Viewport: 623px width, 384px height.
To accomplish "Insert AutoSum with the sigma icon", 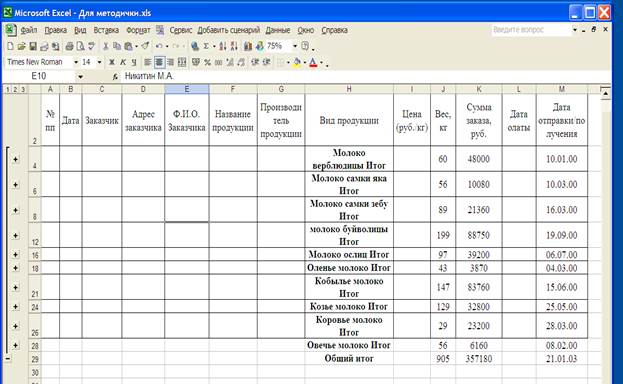I will coord(206,46).
